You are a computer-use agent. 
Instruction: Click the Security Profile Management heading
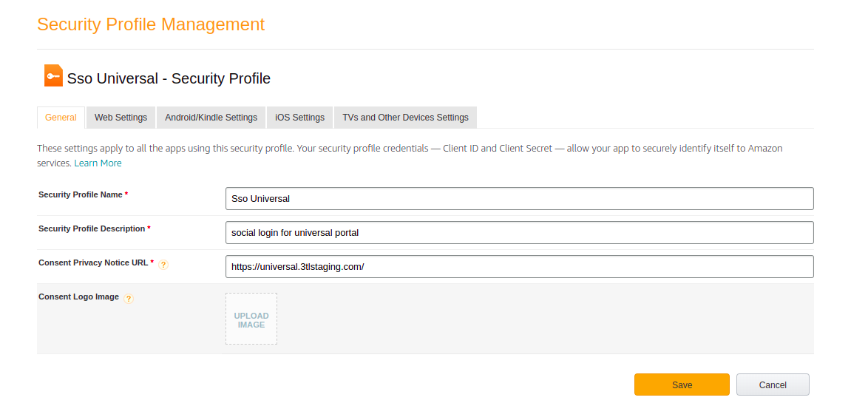(151, 24)
